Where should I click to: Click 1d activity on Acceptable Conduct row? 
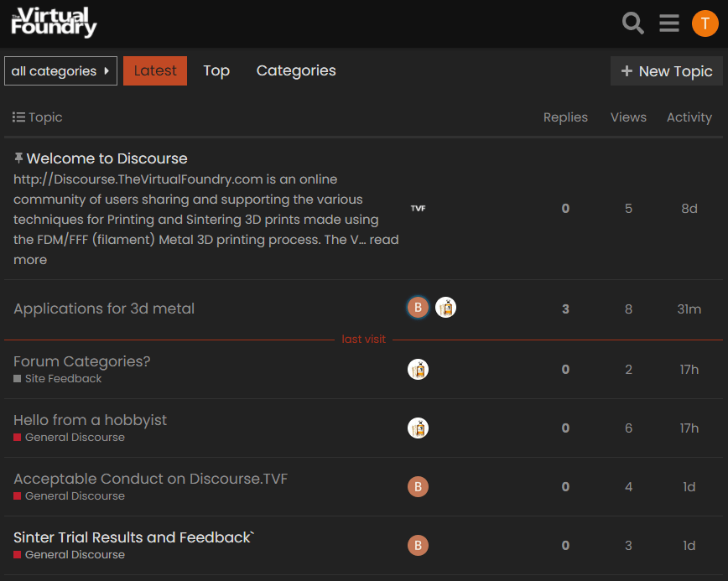click(689, 487)
